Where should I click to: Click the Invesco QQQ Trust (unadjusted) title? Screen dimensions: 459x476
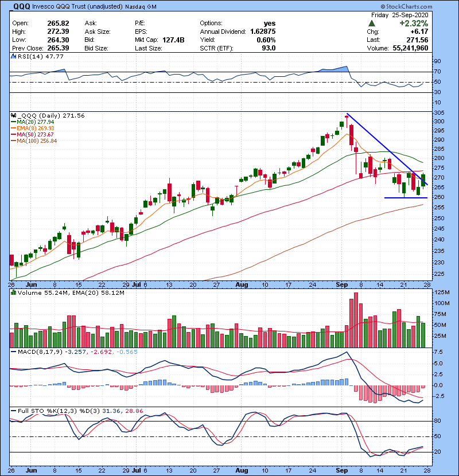[x=77, y=7]
